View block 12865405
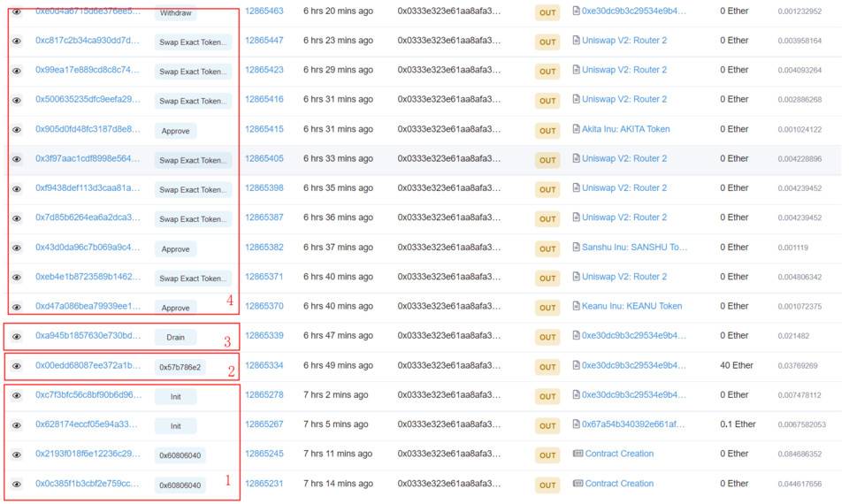Image resolution: width=849 pixels, height=504 pixels. 264,158
